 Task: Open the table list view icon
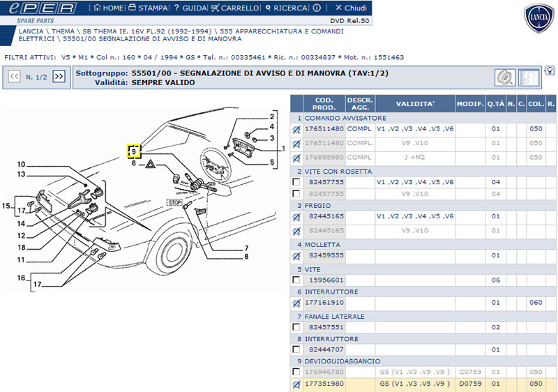(529, 77)
